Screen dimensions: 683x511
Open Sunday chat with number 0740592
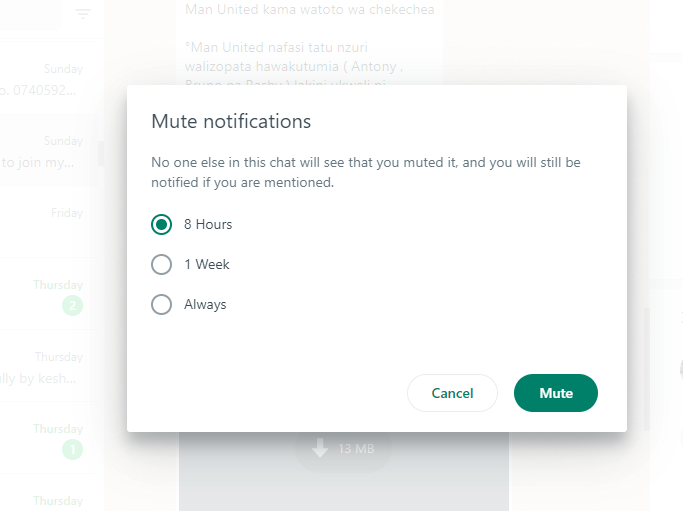tap(50, 80)
